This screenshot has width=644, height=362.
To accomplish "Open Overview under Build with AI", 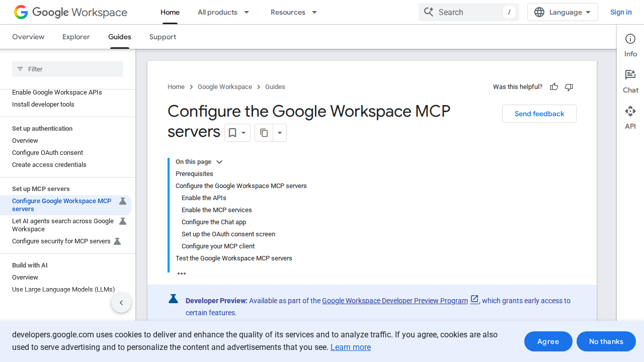I will coord(25,278).
